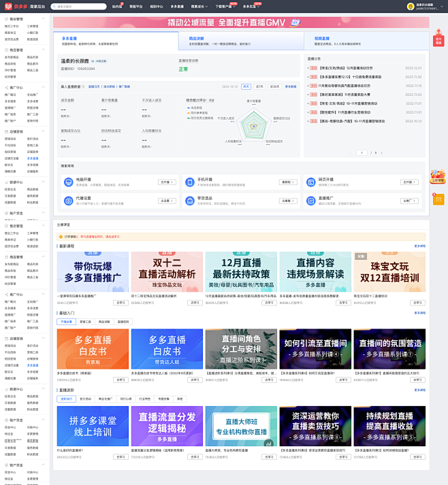Switch to the 多多直播 main tab
The image size is (448, 485).
coord(116,41)
